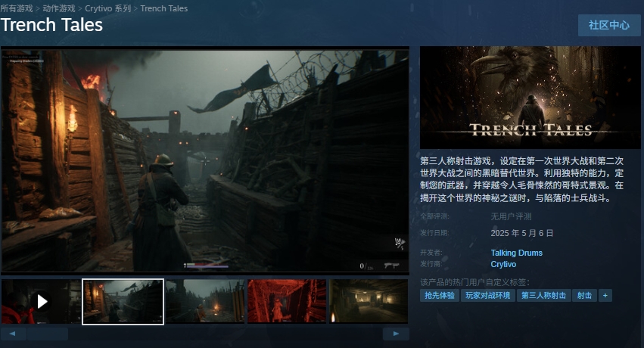Click the 发行商 label
This screenshot has height=348, width=644.
[x=431, y=264]
